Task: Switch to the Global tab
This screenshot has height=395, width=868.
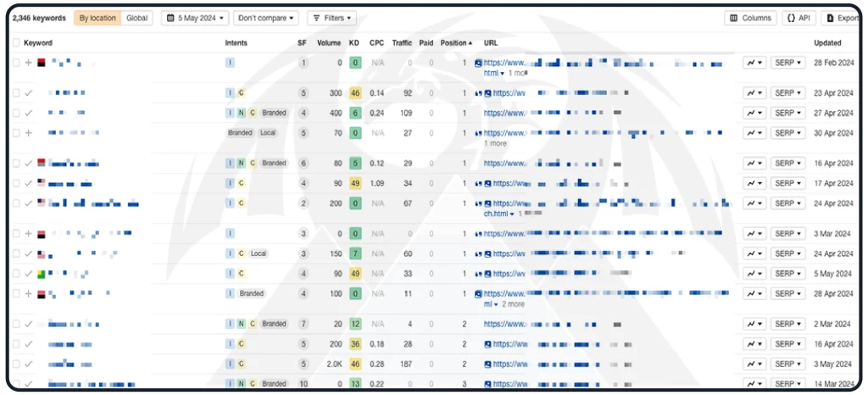Action: 136,18
